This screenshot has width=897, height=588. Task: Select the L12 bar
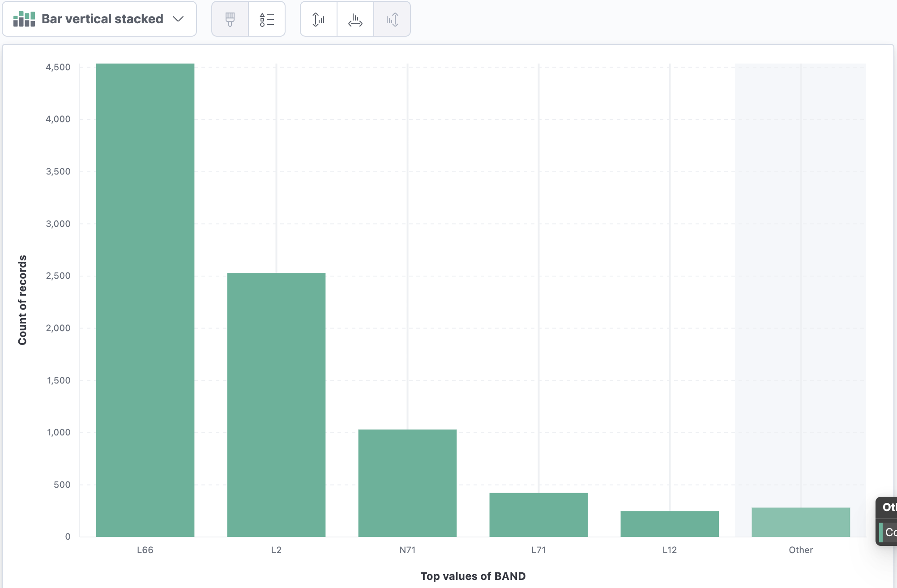click(x=670, y=524)
